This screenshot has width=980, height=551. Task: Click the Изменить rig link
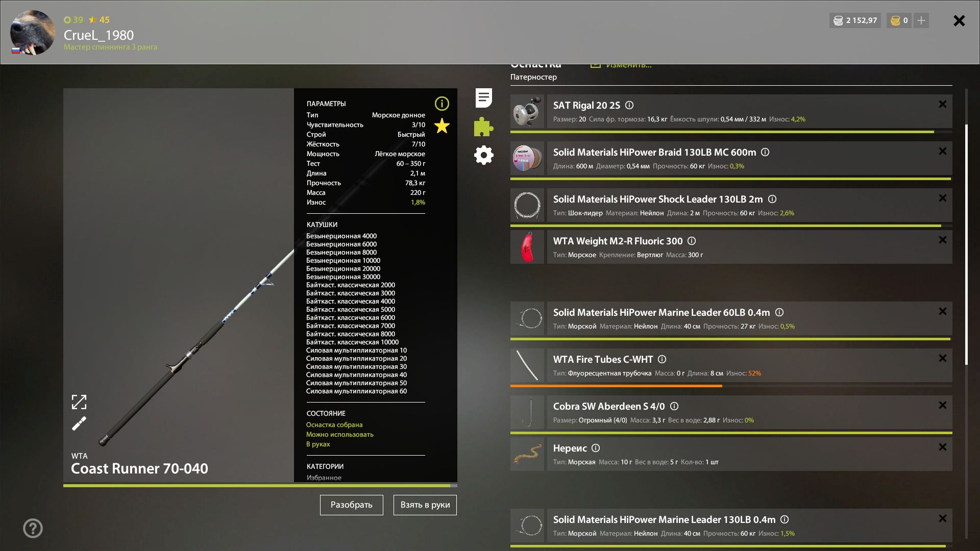tap(628, 65)
